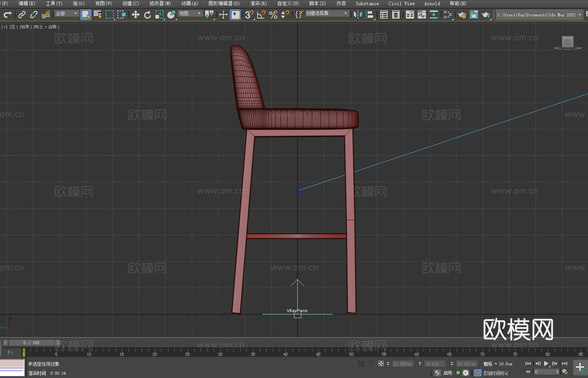Open the Substance menu
This screenshot has width=588, height=378.
pyautogui.click(x=367, y=3)
